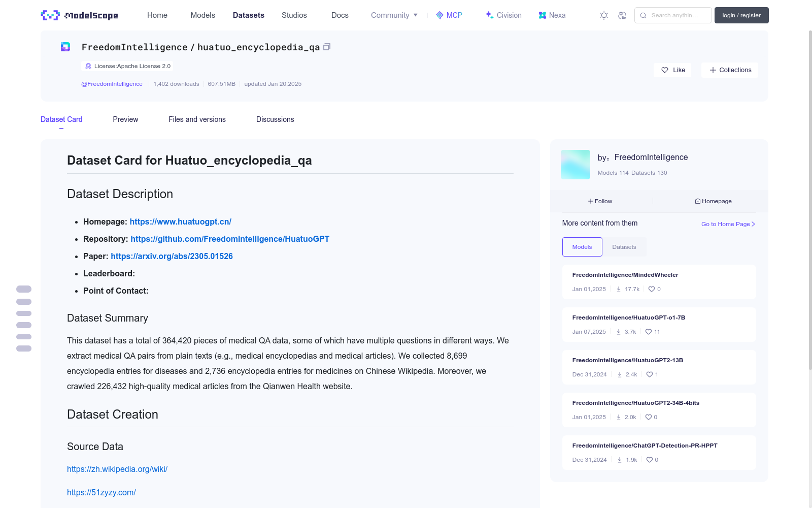Viewport: 812px width, 508px height.
Task: Open the Docs nav item
Action: click(x=340, y=15)
